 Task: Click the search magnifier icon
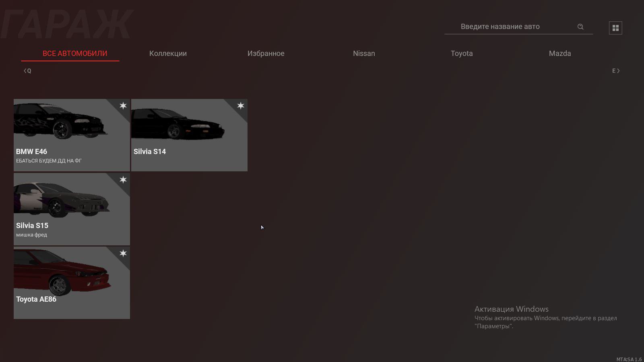coord(580,27)
